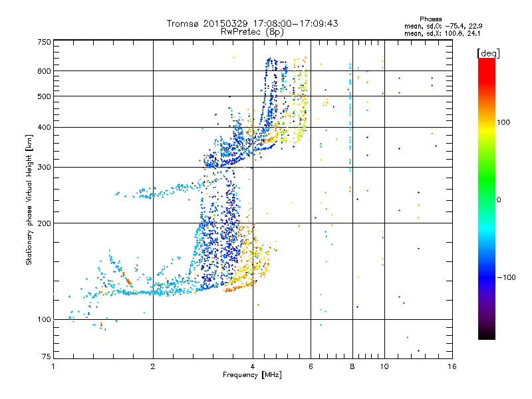Click the x-axis tick label '8'

(x=352, y=366)
